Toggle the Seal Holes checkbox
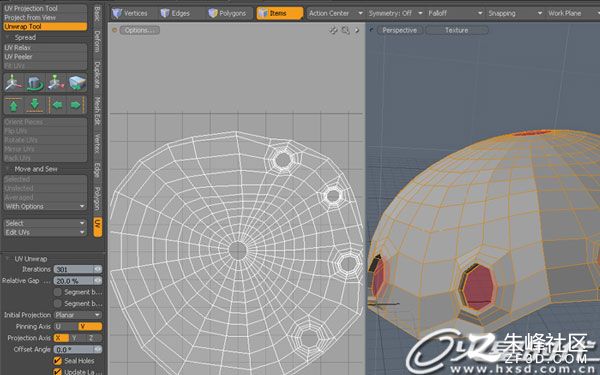Image resolution: width=600 pixels, height=375 pixels. pos(57,361)
